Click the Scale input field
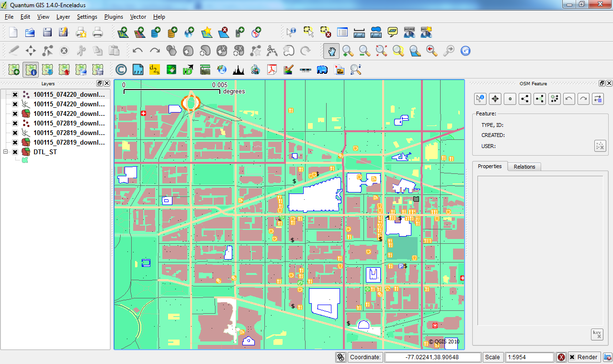The height and width of the screenshot is (364, 613). click(530, 357)
